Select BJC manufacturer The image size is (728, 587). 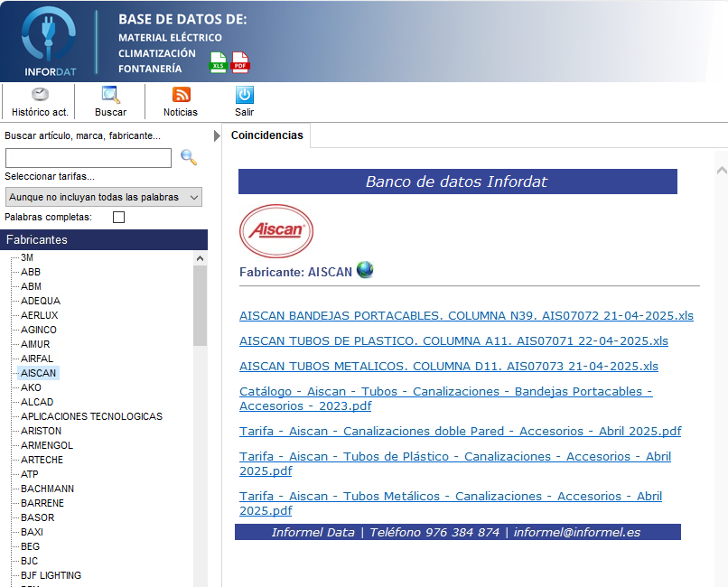point(29,561)
